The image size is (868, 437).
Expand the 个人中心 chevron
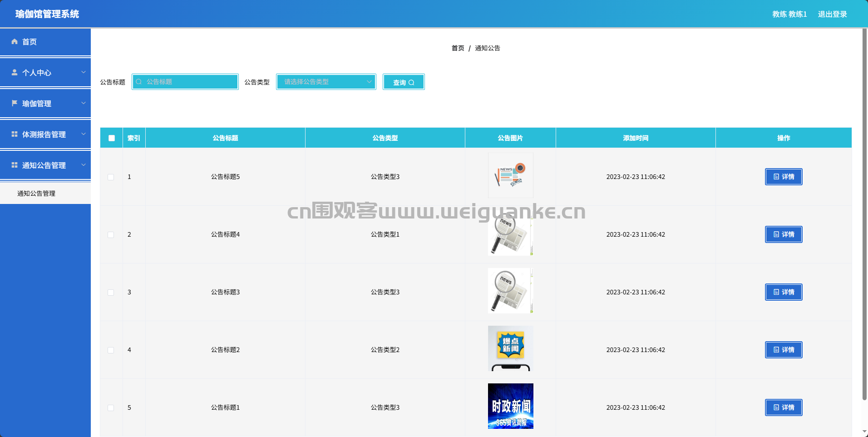click(x=84, y=72)
